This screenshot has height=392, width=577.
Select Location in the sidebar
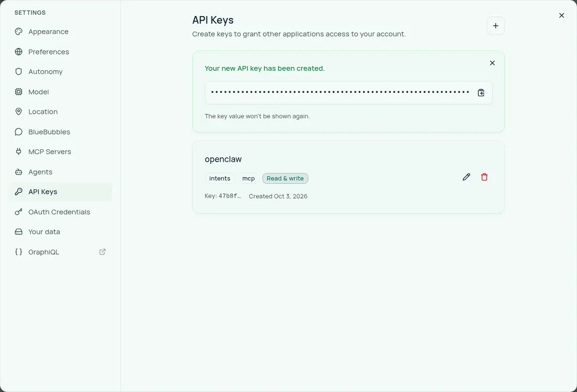(61, 112)
